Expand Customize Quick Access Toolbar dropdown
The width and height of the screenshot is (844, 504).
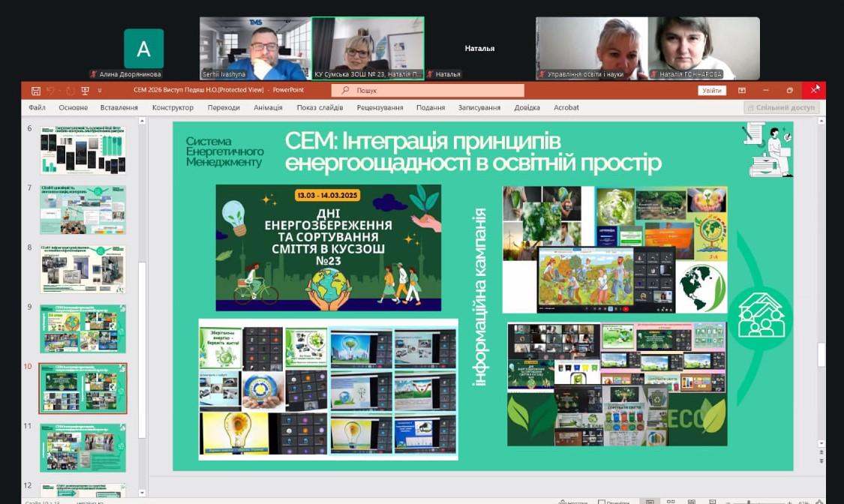[100, 91]
